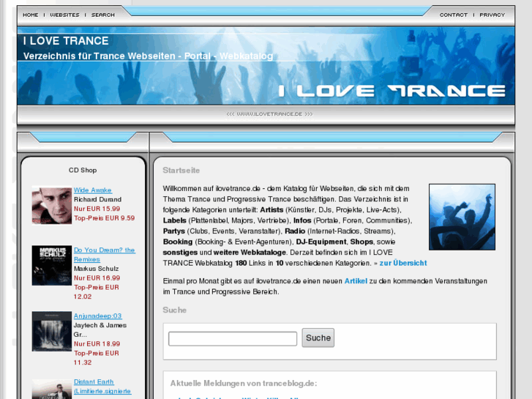This screenshot has height=399, width=532.
Task: Click the 'Nur EUR 16.99' price text
Action: [x=97, y=278]
